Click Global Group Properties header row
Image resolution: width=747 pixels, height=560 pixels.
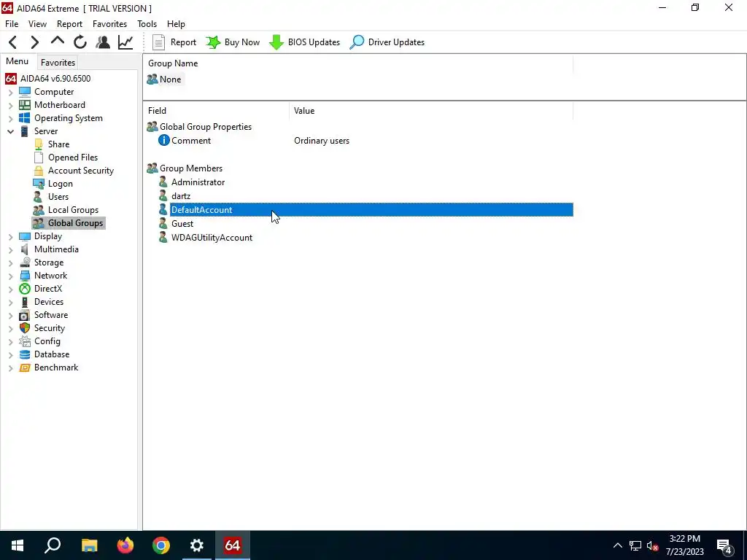[200, 127]
